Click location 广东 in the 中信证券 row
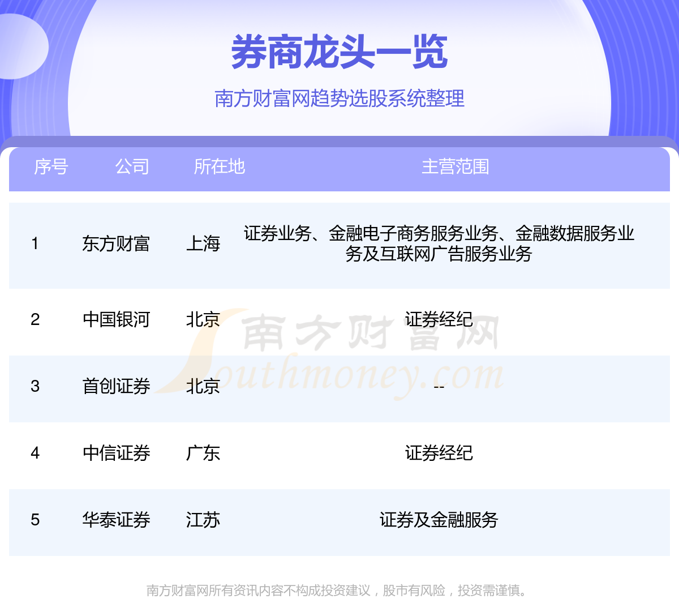This screenshot has height=616, width=679. pos(203,453)
